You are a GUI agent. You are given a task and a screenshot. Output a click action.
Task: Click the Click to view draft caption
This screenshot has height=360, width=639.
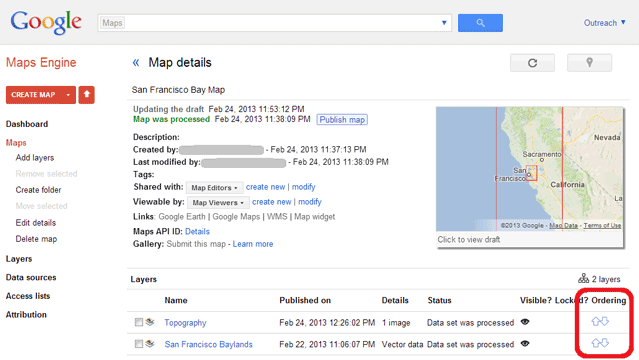[x=469, y=239]
